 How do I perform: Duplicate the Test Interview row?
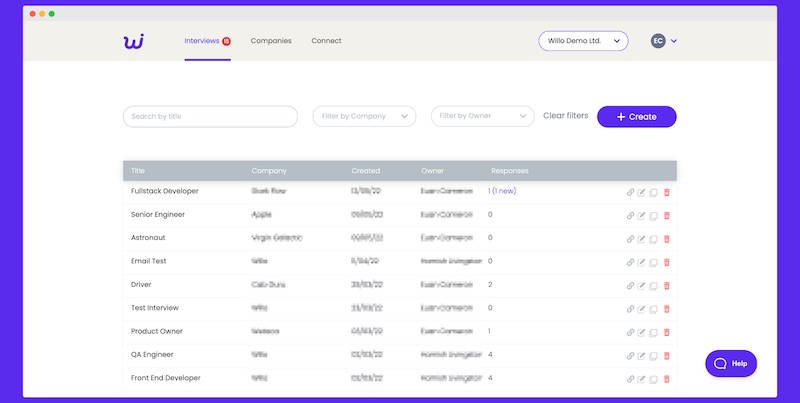point(653,309)
